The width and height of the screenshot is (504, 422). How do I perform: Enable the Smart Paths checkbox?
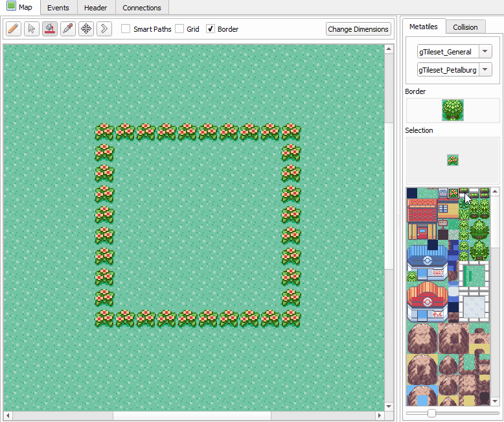[126, 29]
